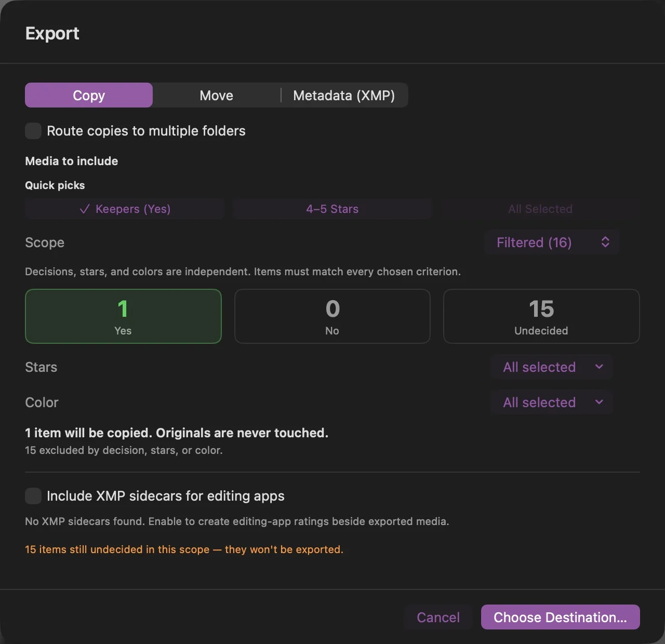Click the Media to include heading

[72, 161]
